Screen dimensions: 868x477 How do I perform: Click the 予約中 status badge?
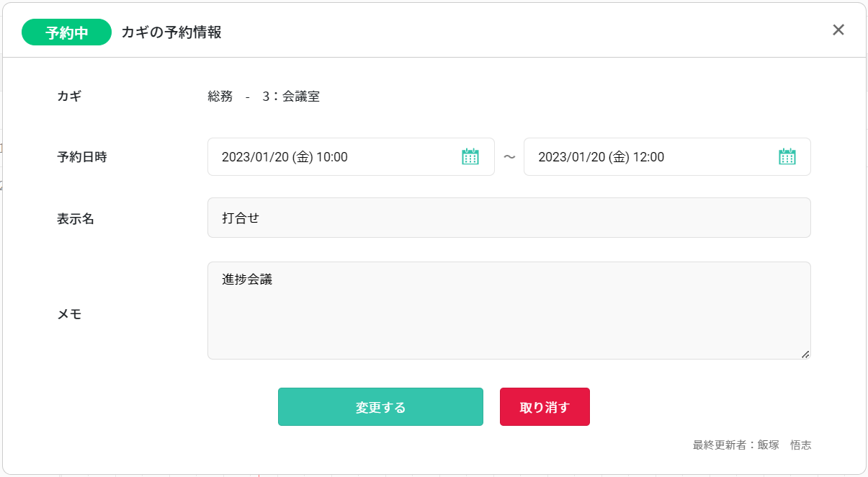click(x=66, y=32)
